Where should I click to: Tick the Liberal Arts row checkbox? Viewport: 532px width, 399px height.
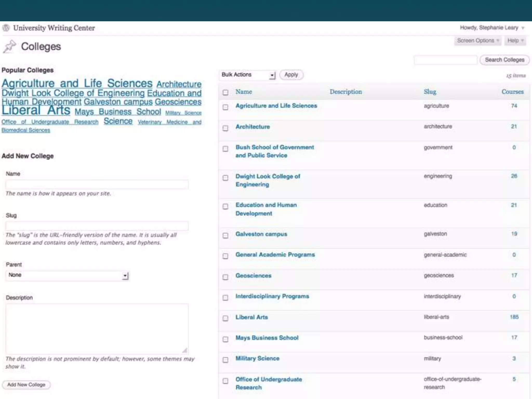pos(225,318)
